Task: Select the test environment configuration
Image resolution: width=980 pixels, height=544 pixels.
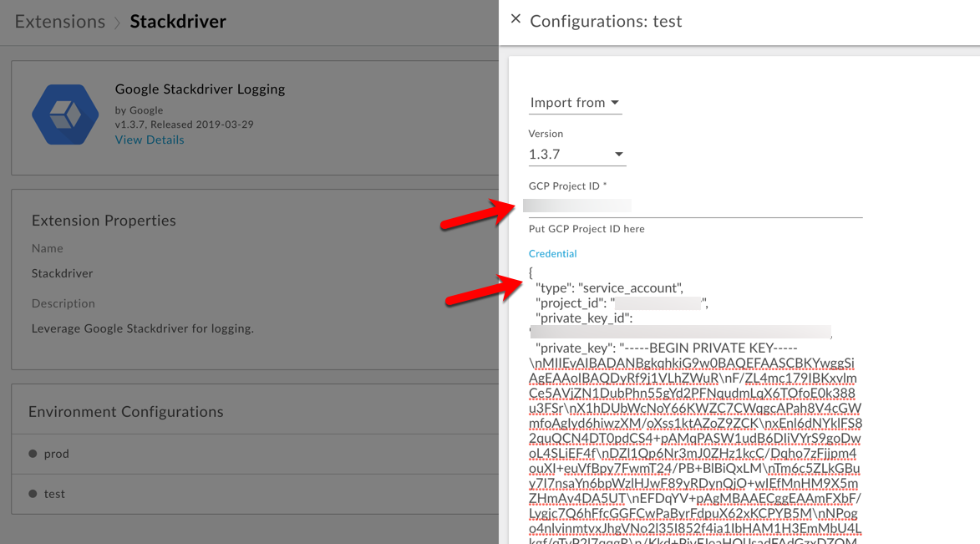Action: (x=255, y=494)
